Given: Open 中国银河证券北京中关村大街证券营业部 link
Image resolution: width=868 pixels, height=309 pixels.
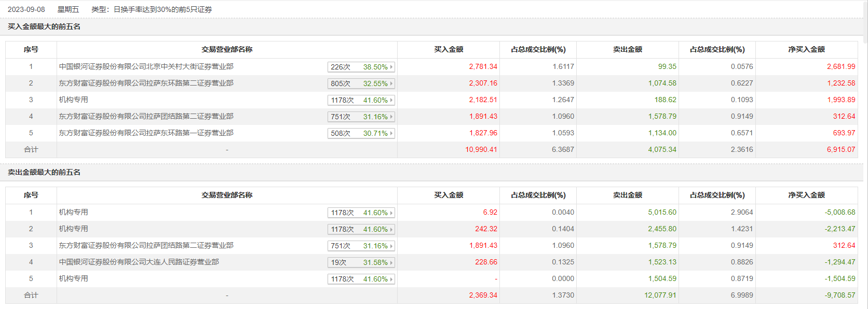Looking at the screenshot, I should (x=146, y=66).
